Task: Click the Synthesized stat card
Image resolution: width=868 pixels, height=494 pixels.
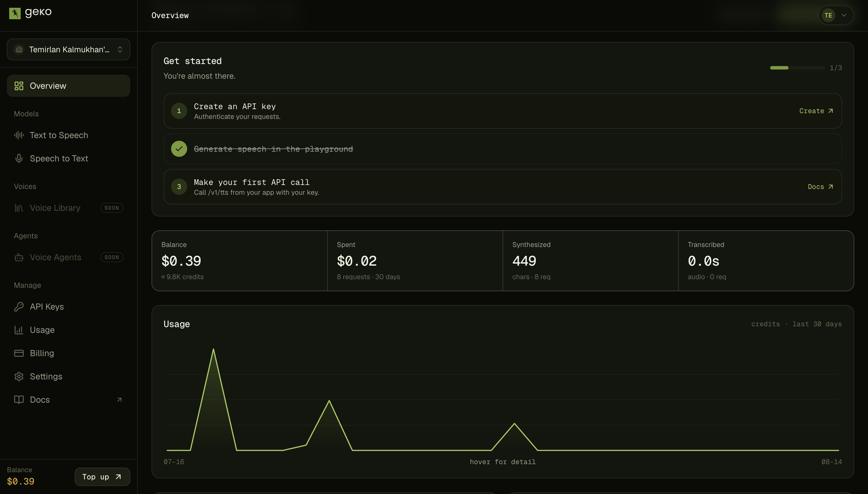Action: (x=590, y=260)
